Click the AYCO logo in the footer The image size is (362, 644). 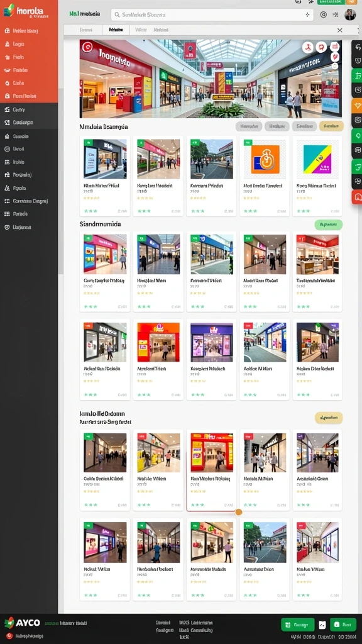[23, 623]
